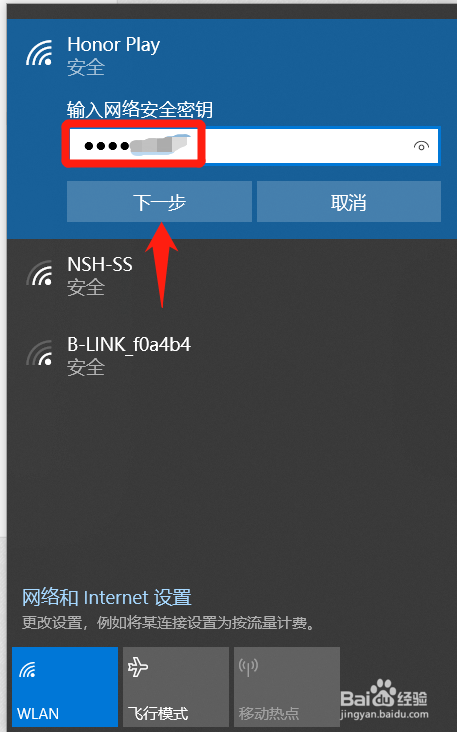Click the Honor Play Wi-Fi signal icon
457x732 pixels.
point(39,53)
